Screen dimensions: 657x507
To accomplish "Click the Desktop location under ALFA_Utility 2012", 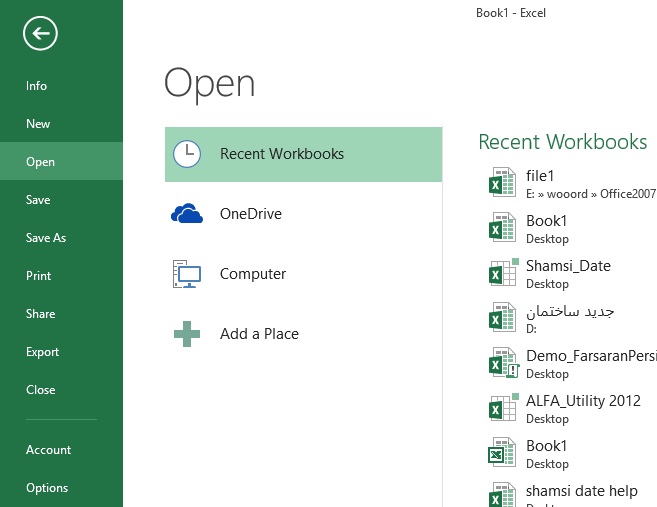I will pos(547,419).
